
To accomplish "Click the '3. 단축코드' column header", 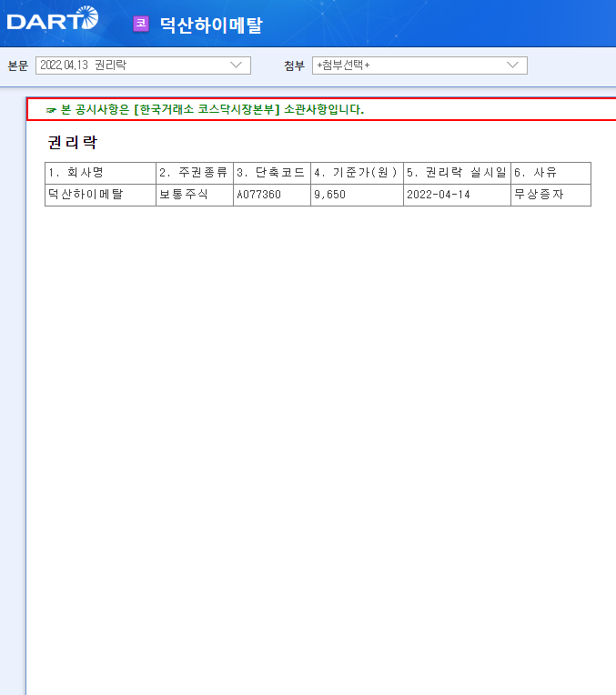I will (x=272, y=173).
